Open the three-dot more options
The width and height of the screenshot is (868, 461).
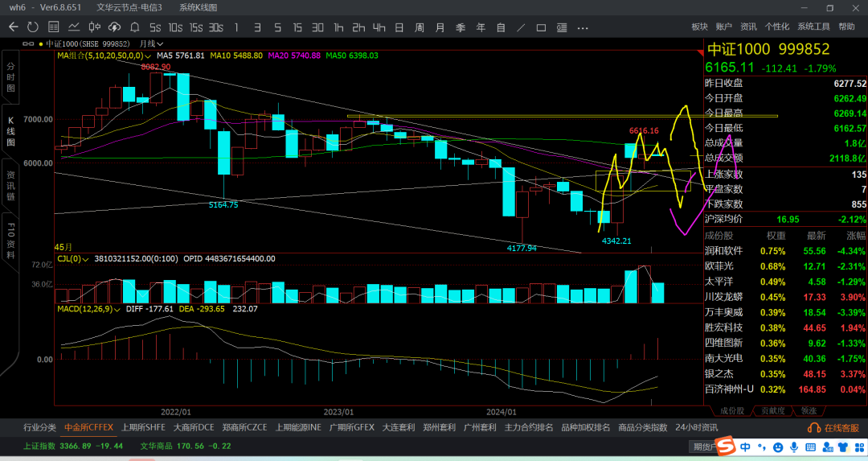click(x=583, y=27)
